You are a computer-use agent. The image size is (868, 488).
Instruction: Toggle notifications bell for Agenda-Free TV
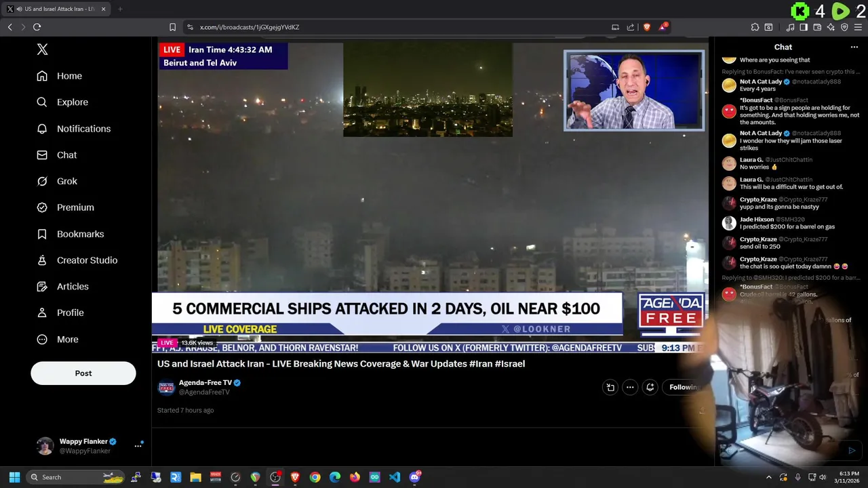650,387
